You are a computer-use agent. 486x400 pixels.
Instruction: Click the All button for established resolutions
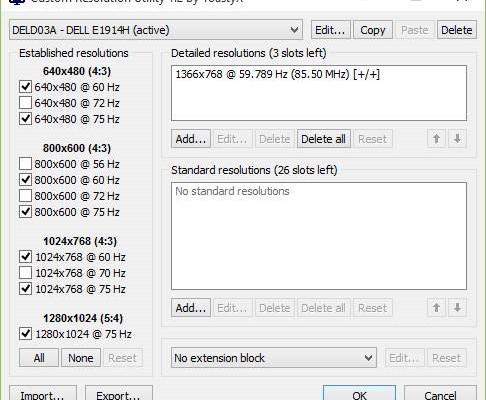[x=39, y=358]
